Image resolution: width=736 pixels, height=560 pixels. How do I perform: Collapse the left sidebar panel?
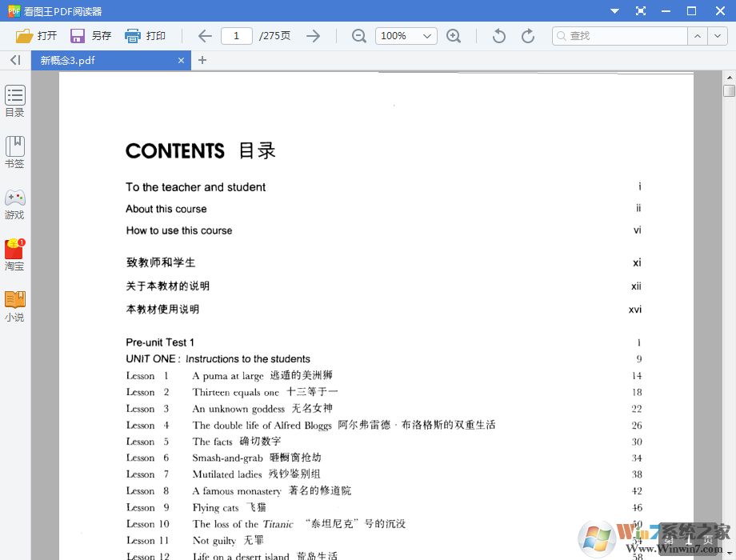15,60
